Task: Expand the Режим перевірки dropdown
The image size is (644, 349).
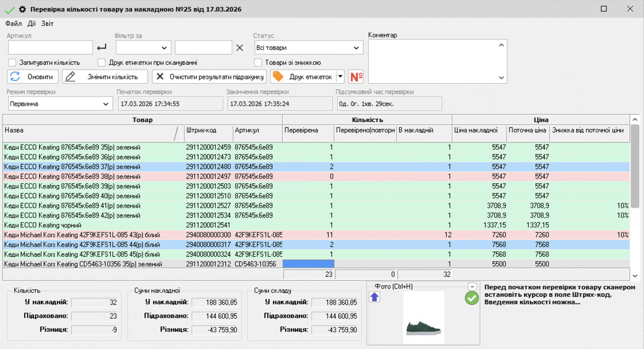Action: [x=60, y=104]
